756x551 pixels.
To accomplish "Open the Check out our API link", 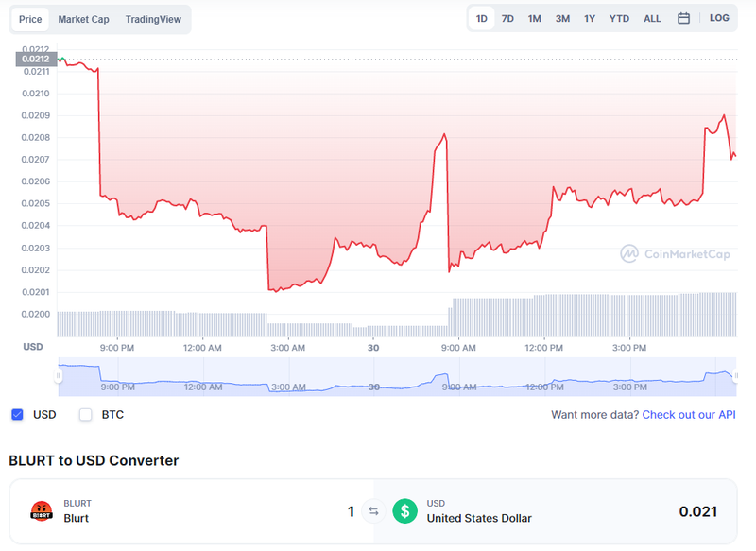I will [x=689, y=415].
